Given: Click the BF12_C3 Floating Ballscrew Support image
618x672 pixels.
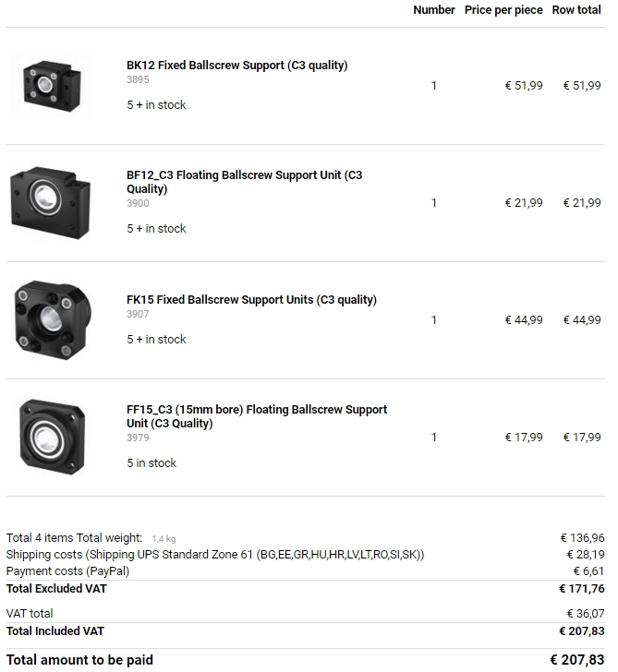Looking at the screenshot, I should pyautogui.click(x=51, y=202).
